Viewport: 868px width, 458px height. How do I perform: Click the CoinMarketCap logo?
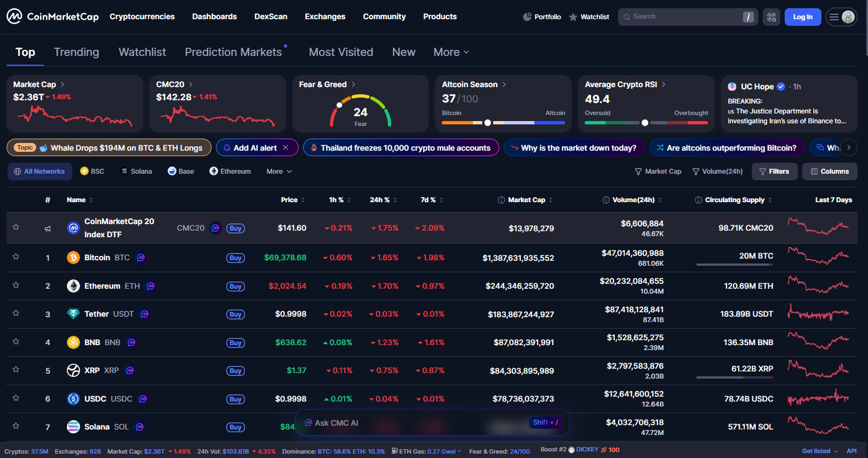[53, 16]
